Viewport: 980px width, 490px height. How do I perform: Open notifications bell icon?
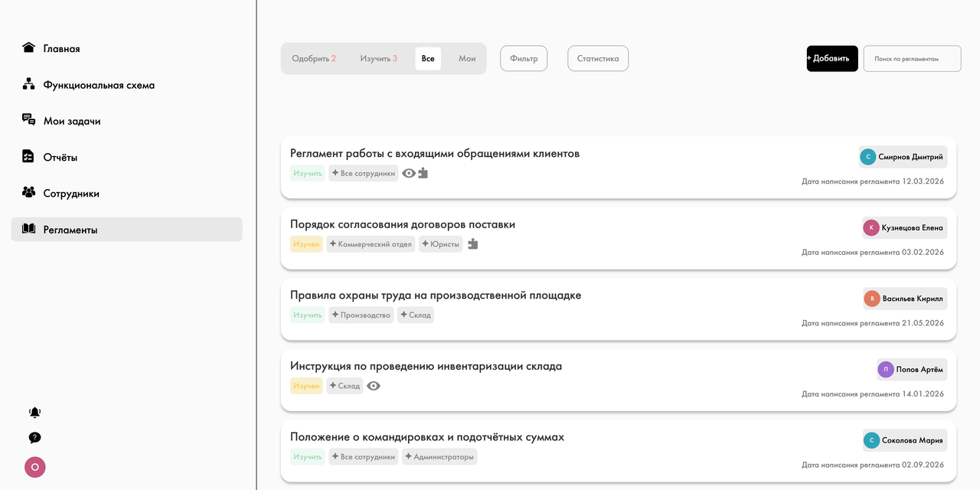click(x=34, y=413)
